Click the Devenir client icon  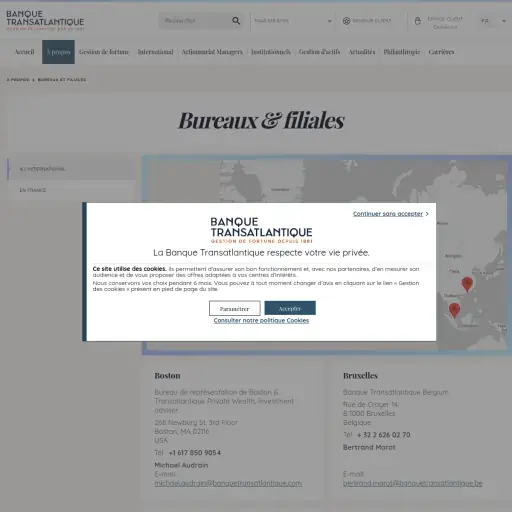tap(346, 21)
